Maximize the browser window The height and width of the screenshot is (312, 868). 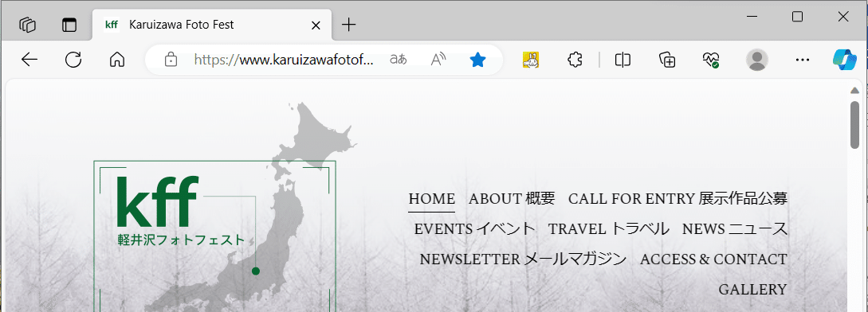(x=797, y=17)
